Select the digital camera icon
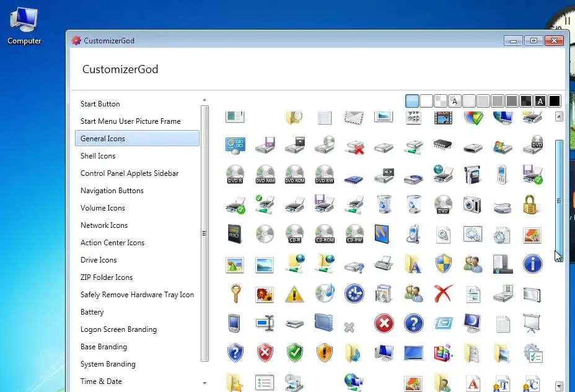575x392 pixels. coord(472,204)
